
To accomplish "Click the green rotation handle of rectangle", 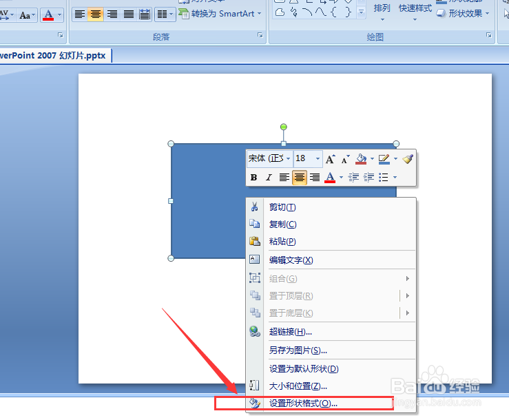I will click(x=283, y=127).
